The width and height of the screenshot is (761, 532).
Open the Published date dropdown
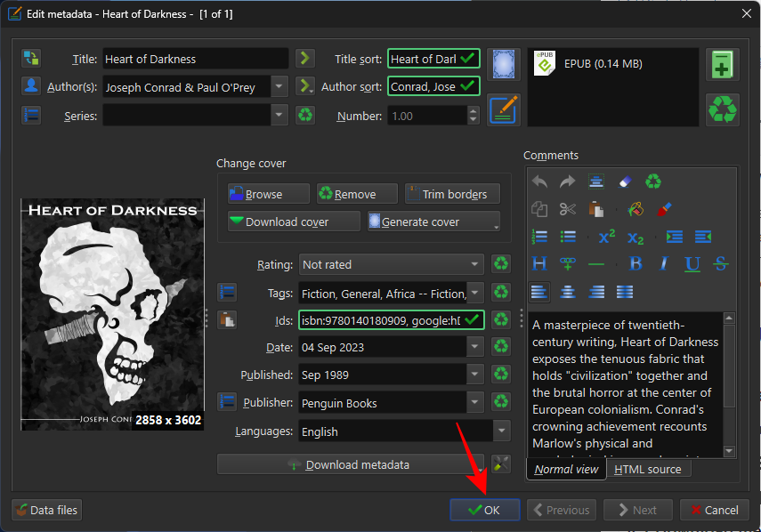[x=475, y=375]
